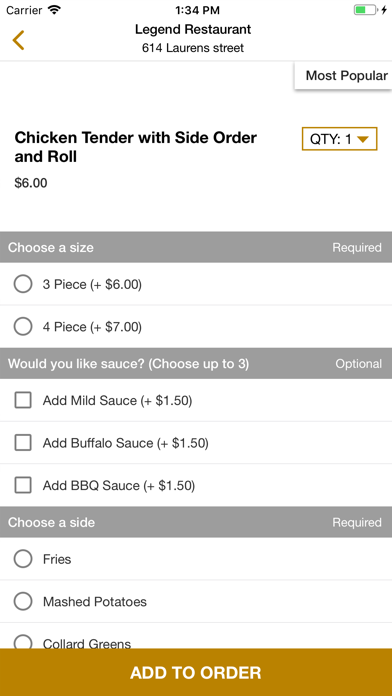392x696 pixels.
Task: Tap the Add to Order button
Action: tap(196, 672)
